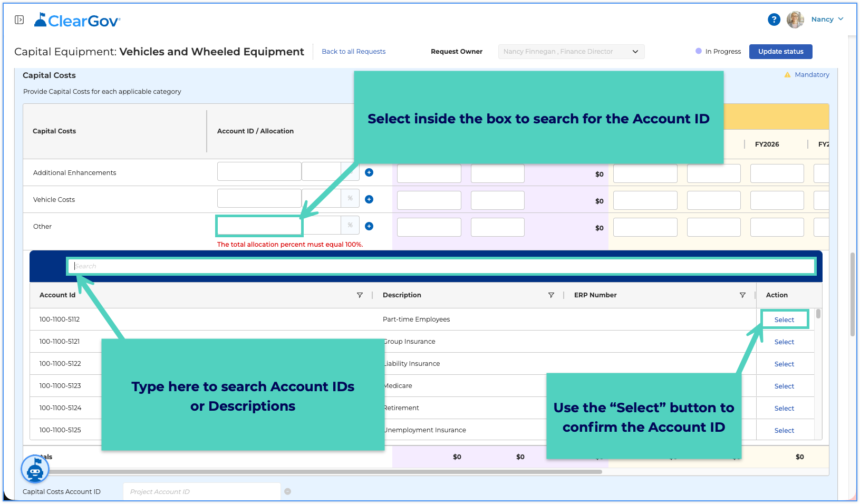Select account 100-1100-5125 Unemployment Insurance
This screenshot has width=860, height=504.
[x=784, y=431]
